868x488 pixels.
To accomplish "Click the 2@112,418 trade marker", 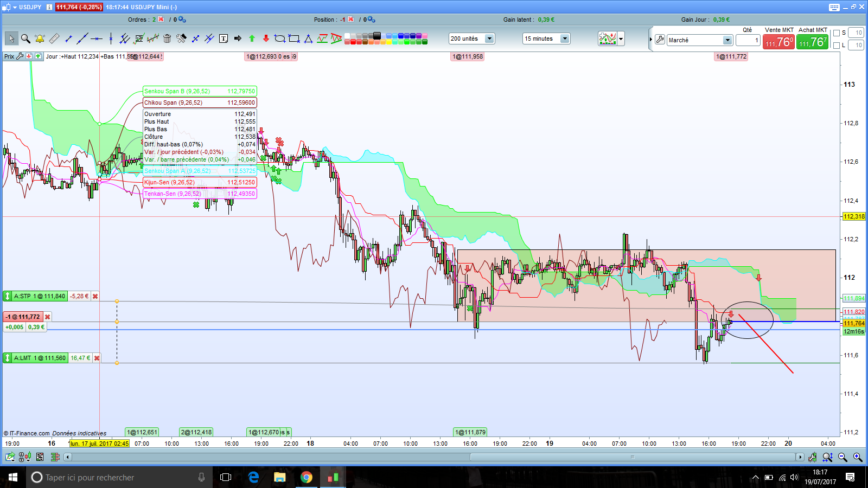I will 196,432.
